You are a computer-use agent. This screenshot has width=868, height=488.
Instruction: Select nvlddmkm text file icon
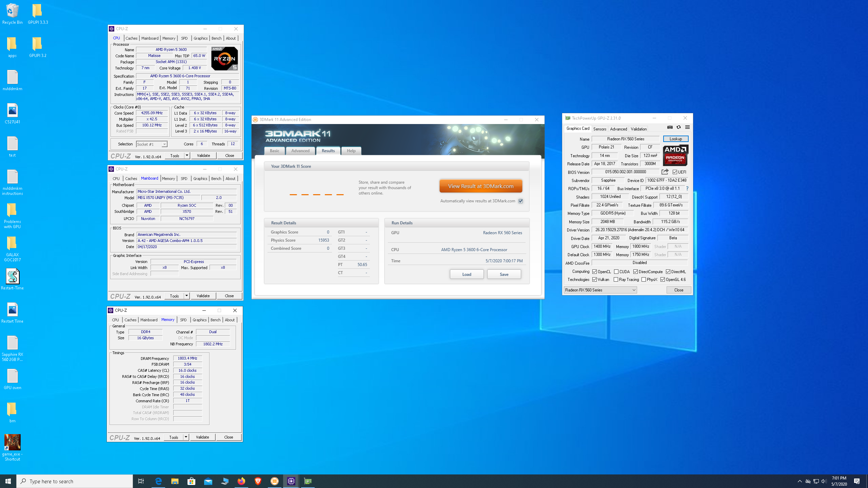[13, 80]
